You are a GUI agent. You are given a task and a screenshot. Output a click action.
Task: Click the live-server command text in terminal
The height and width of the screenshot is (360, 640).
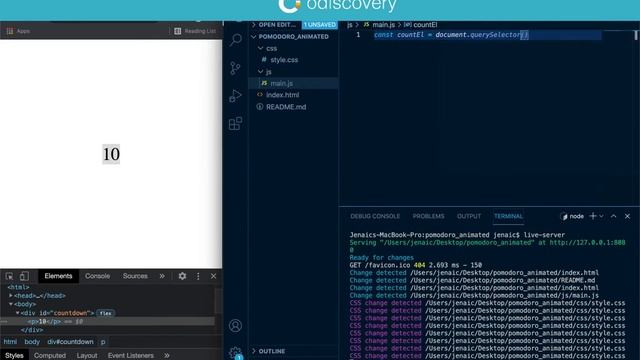pos(544,235)
